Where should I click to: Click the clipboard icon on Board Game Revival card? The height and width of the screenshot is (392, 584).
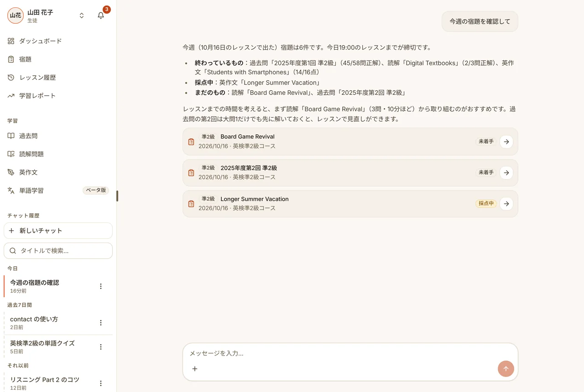click(x=191, y=142)
